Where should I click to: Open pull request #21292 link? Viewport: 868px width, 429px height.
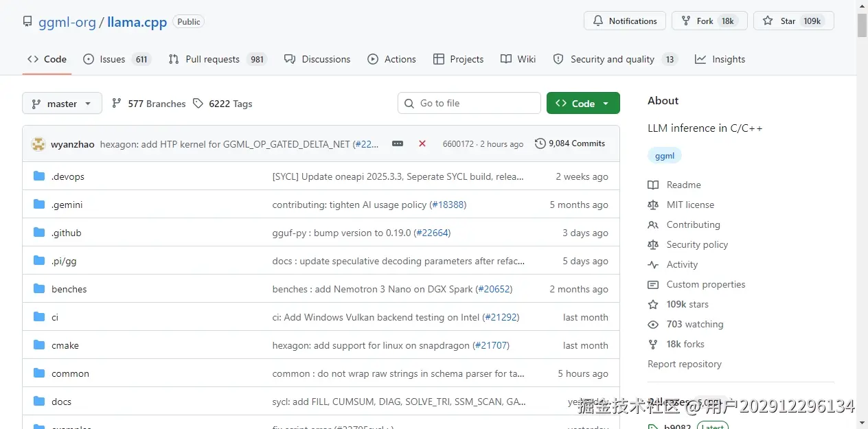pos(501,317)
